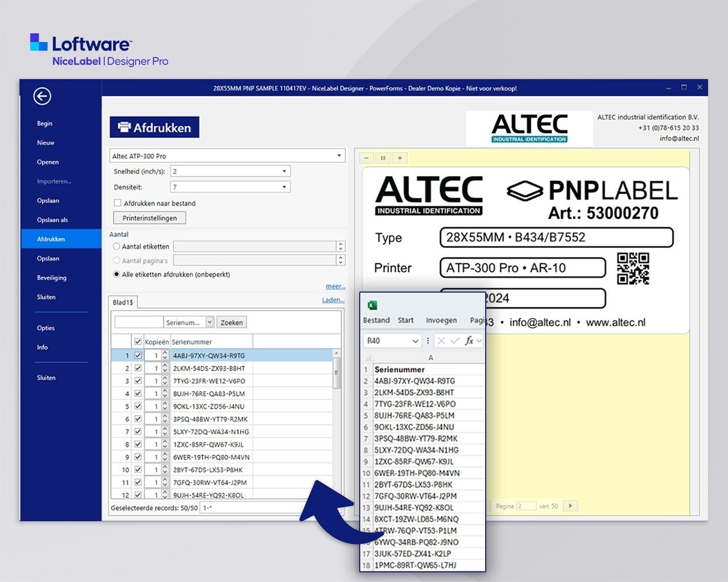Click the Afdrukken print button
Image resolution: width=728 pixels, height=582 pixels.
154,128
